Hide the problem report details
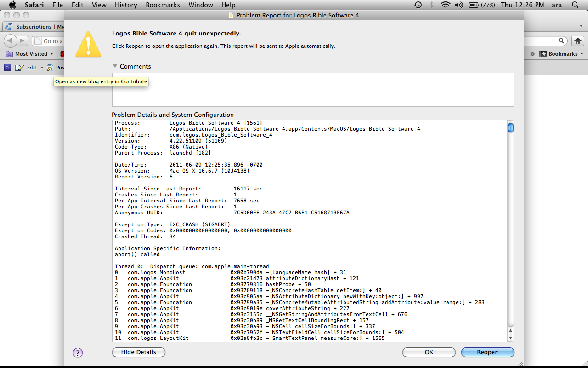Screen dimensions: 588x368 tap(138, 352)
